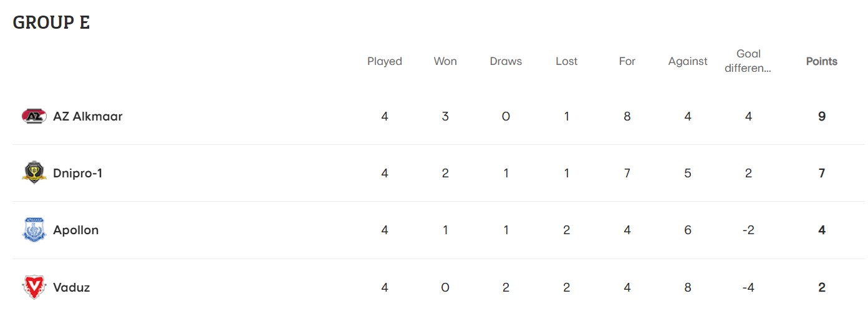Viewport: 868px width, 316px height.
Task: Click the AZ Alkmaar club crest
Action: pos(34,116)
